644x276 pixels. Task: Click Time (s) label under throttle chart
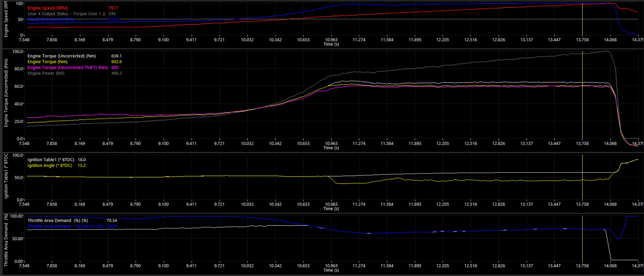click(x=331, y=270)
